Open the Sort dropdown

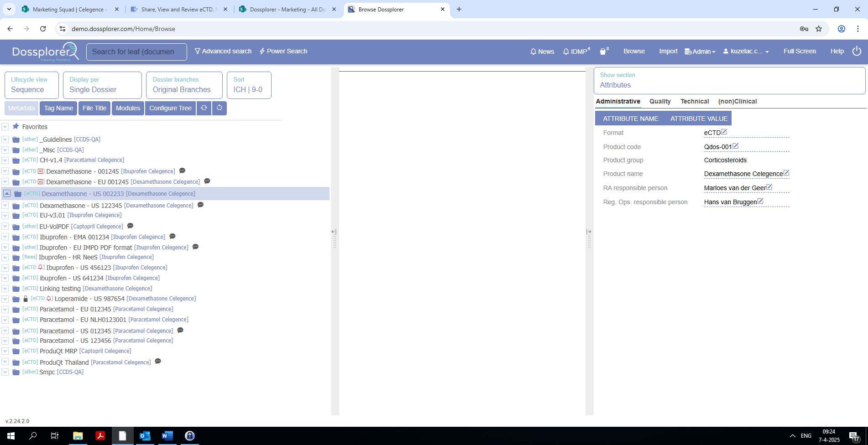point(249,85)
